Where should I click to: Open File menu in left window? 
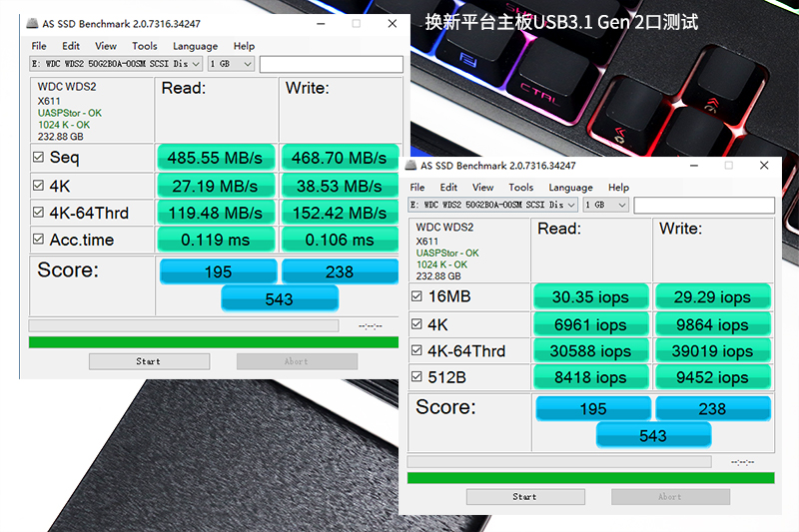(39, 46)
